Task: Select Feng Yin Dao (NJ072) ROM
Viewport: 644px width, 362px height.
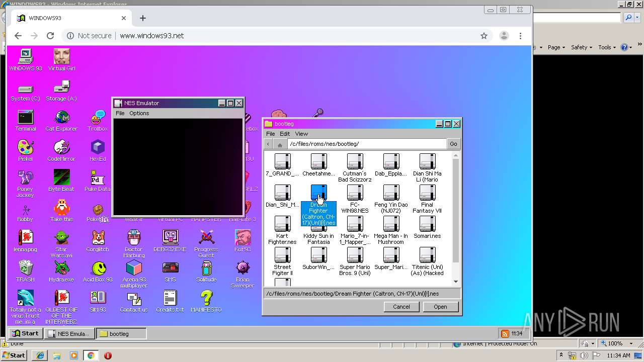Action: click(391, 199)
